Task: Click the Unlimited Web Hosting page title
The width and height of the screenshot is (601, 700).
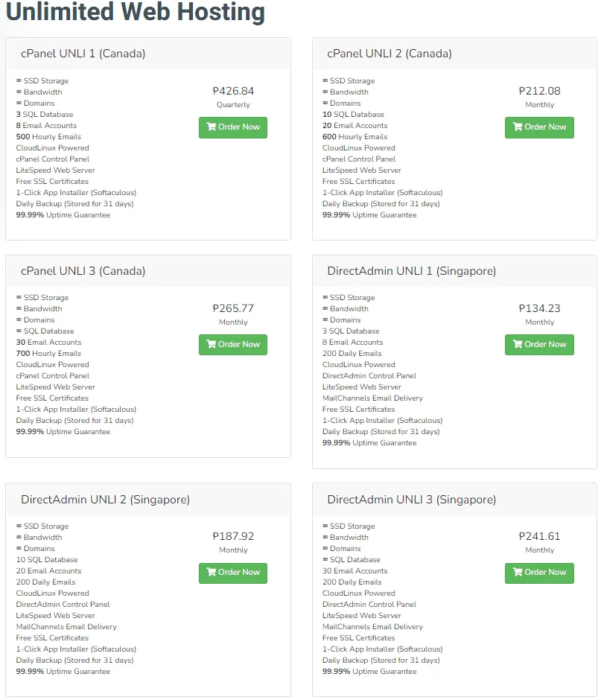Action: coord(136,12)
